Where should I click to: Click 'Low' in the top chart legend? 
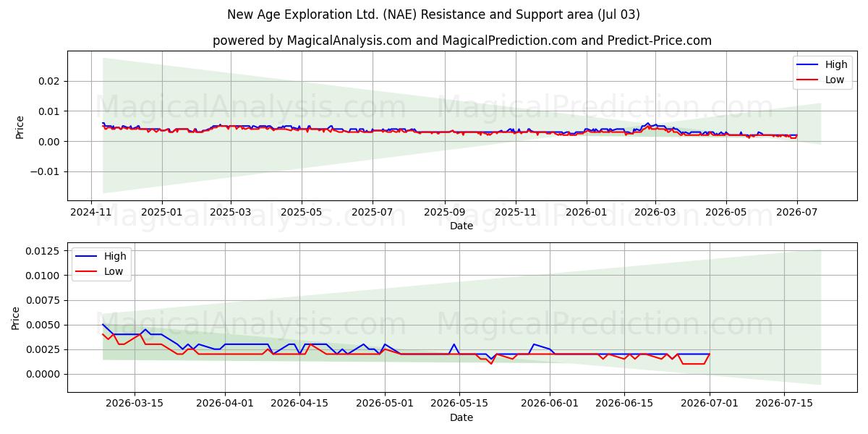coord(835,80)
